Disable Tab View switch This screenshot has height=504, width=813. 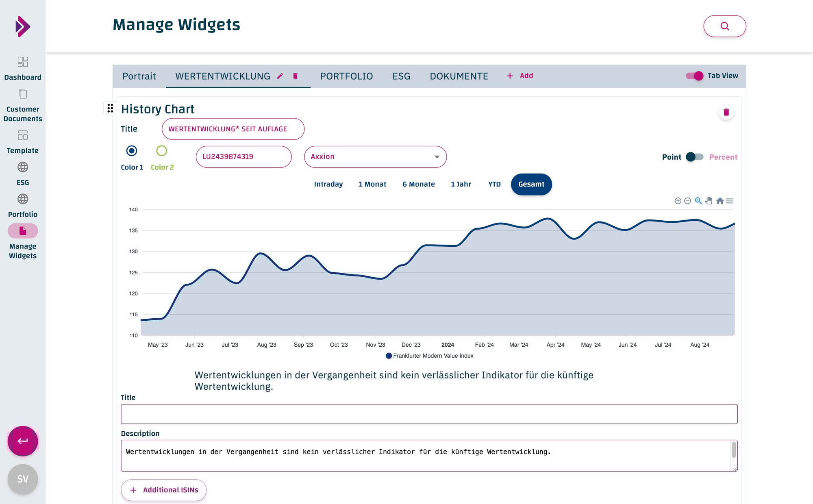point(695,76)
